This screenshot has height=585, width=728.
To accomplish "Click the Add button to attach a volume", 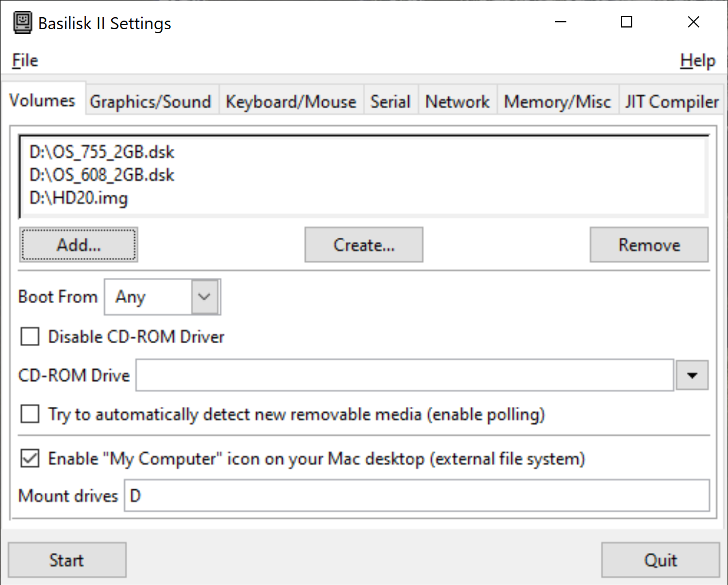I will [x=79, y=245].
